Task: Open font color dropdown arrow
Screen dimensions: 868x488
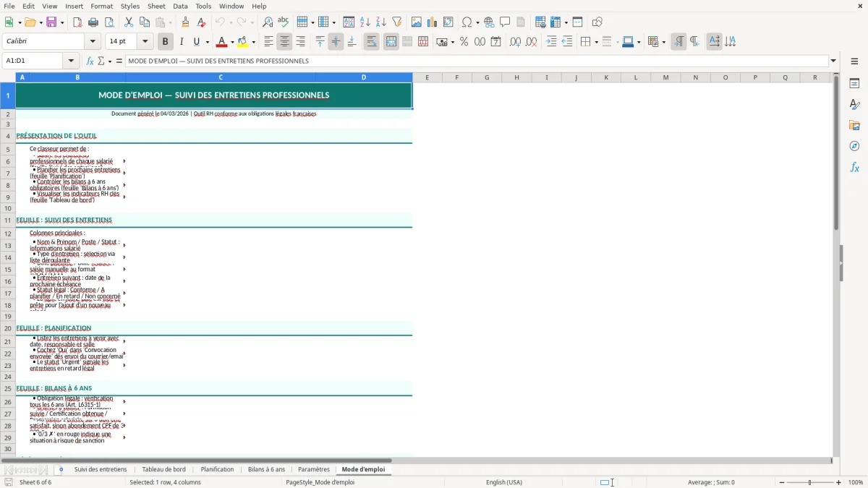Action: point(232,42)
